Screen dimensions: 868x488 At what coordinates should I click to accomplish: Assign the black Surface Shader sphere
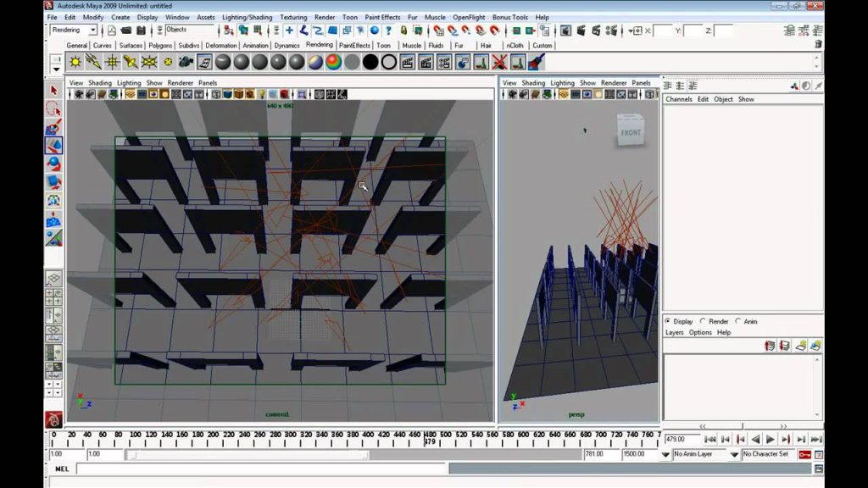pyautogui.click(x=370, y=62)
